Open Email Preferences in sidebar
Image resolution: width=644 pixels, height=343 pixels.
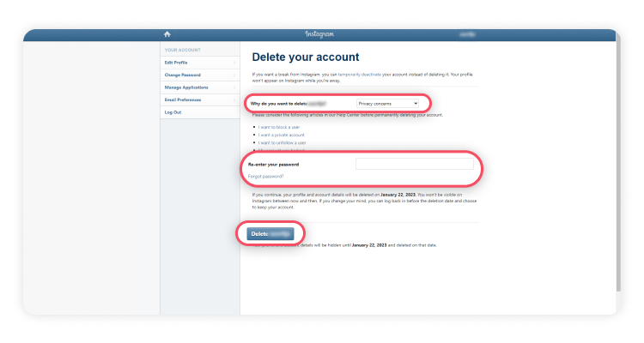pyautogui.click(x=200, y=99)
